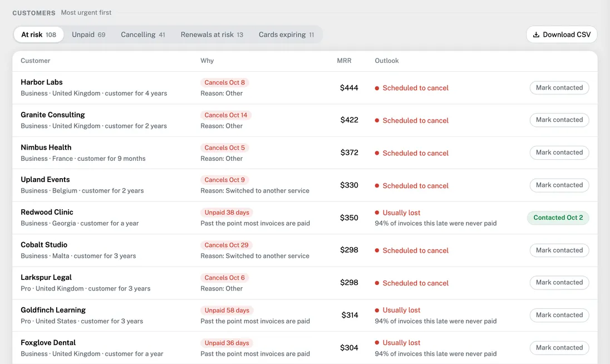Open the Renewals at risk tab
The width and height of the screenshot is (610, 364).
pyautogui.click(x=211, y=35)
